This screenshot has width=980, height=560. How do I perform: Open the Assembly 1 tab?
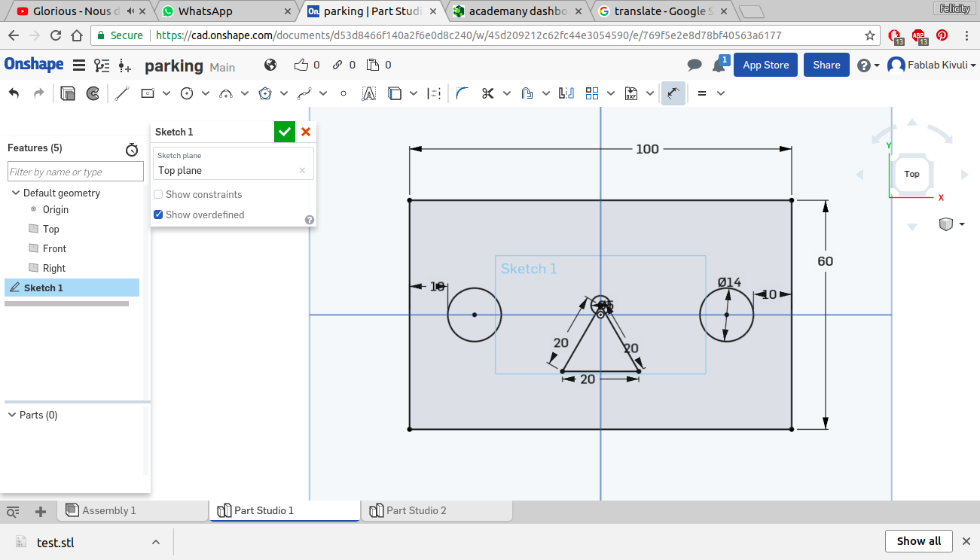108,510
